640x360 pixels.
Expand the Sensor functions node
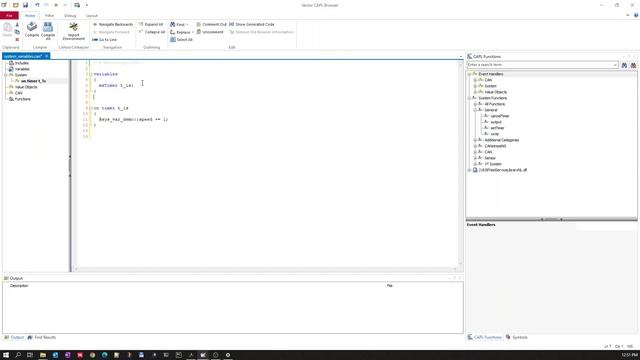tap(475, 158)
